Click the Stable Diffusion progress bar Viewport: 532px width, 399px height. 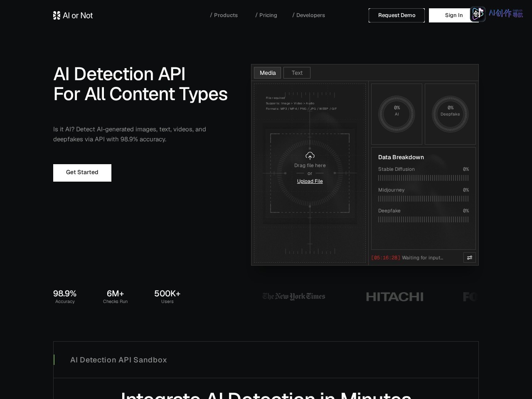pyautogui.click(x=424, y=178)
